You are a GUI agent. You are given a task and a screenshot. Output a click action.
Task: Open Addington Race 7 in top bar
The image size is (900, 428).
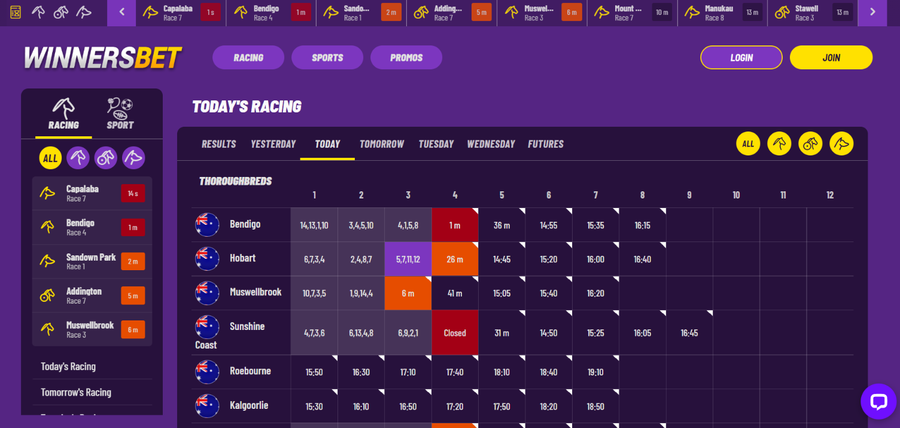coord(452,13)
